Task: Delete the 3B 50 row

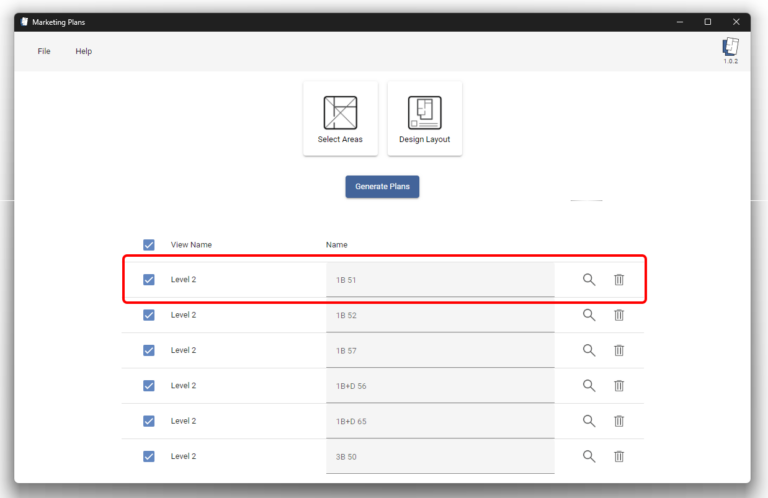Action: click(619, 456)
